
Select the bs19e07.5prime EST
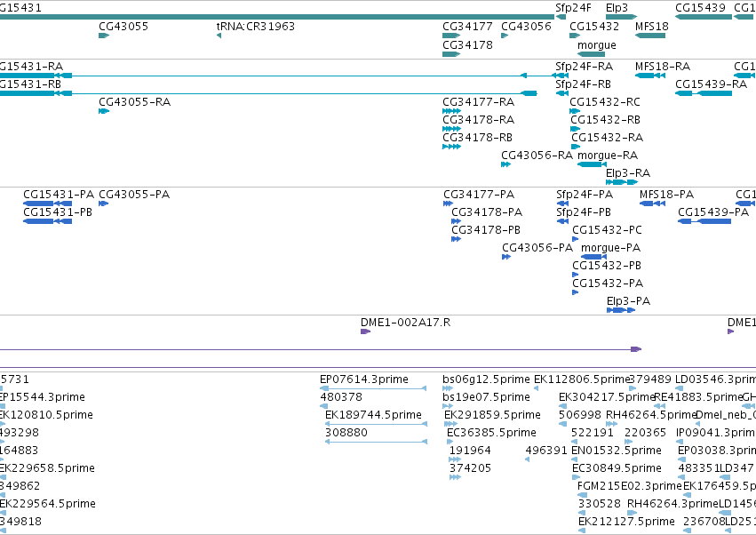[x=448, y=406]
